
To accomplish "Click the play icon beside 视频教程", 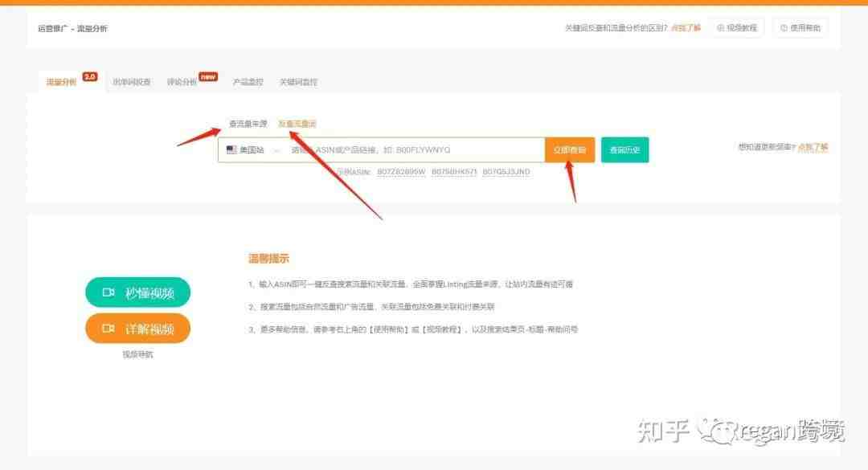I will 720,27.
